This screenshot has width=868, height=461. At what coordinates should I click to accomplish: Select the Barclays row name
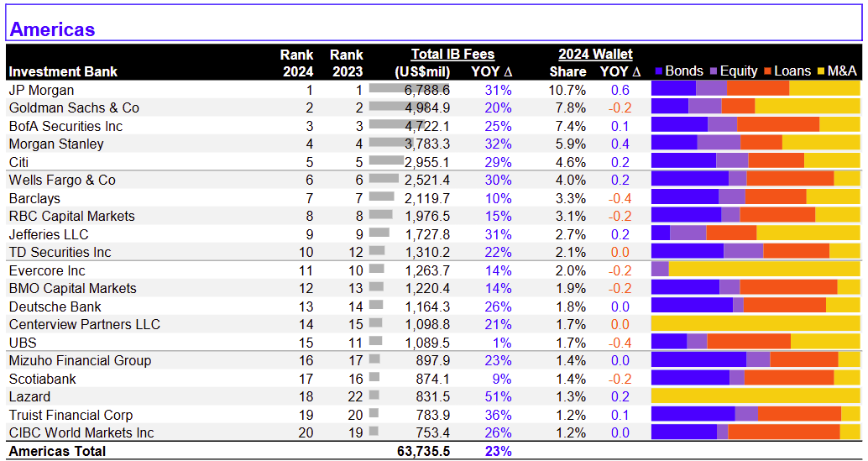click(35, 198)
